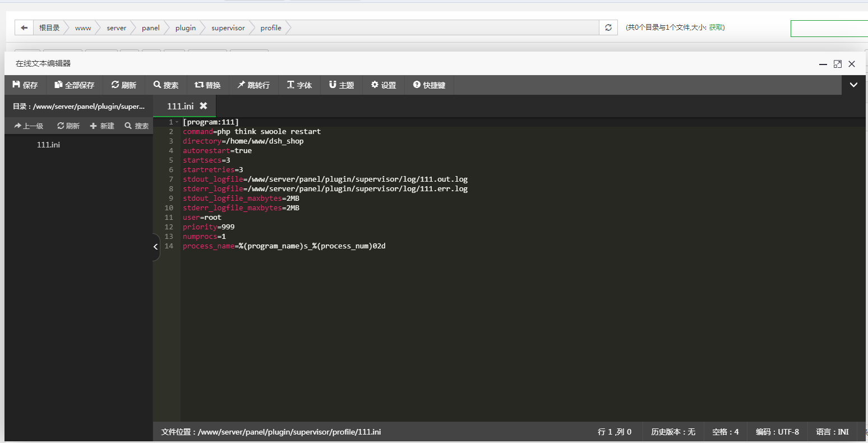Image resolution: width=868 pixels, height=443 pixels.
Task: Click the stdout_logfile_maxbytes=2MB line
Action: pos(241,199)
